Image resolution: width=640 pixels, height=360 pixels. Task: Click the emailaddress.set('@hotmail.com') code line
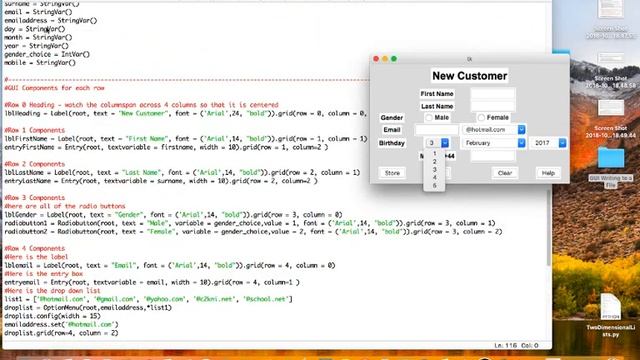pos(61,324)
